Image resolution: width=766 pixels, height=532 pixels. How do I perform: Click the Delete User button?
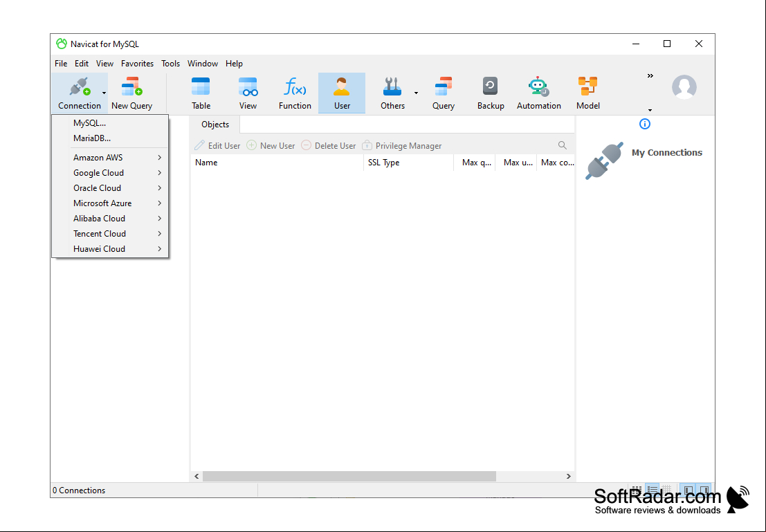(328, 145)
